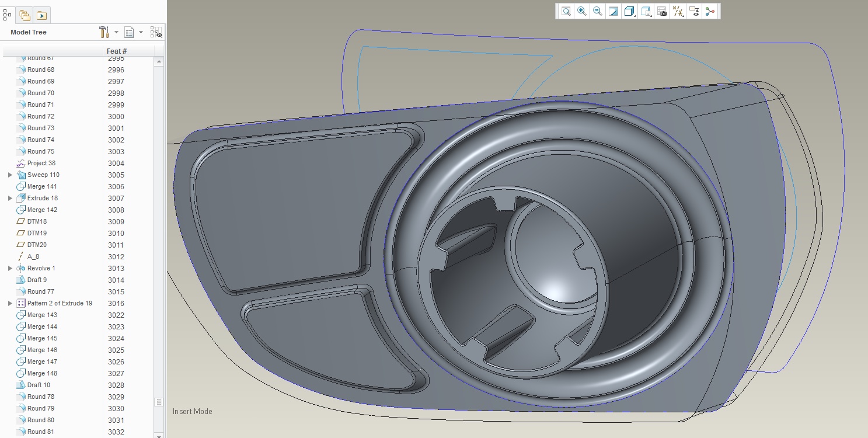This screenshot has width=868, height=438.
Task: Click the Repaint screen icon
Action: pos(613,11)
